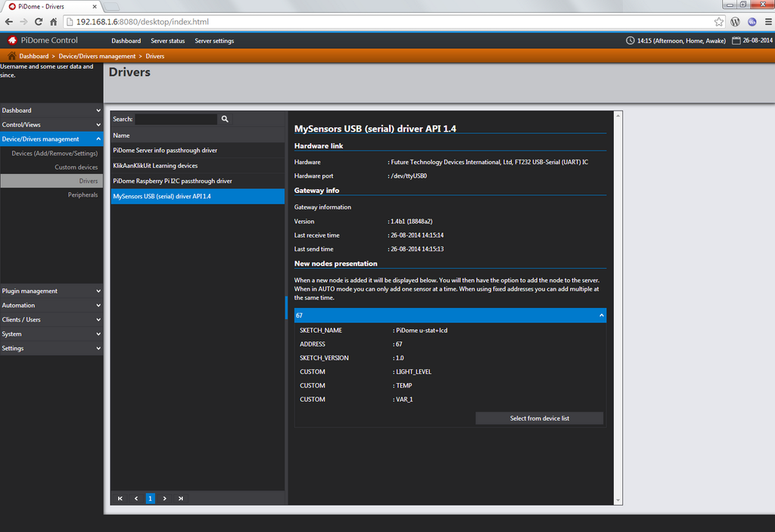Open the Peripherals submenu item
Viewport: 775px width, 532px height.
pyautogui.click(x=82, y=194)
